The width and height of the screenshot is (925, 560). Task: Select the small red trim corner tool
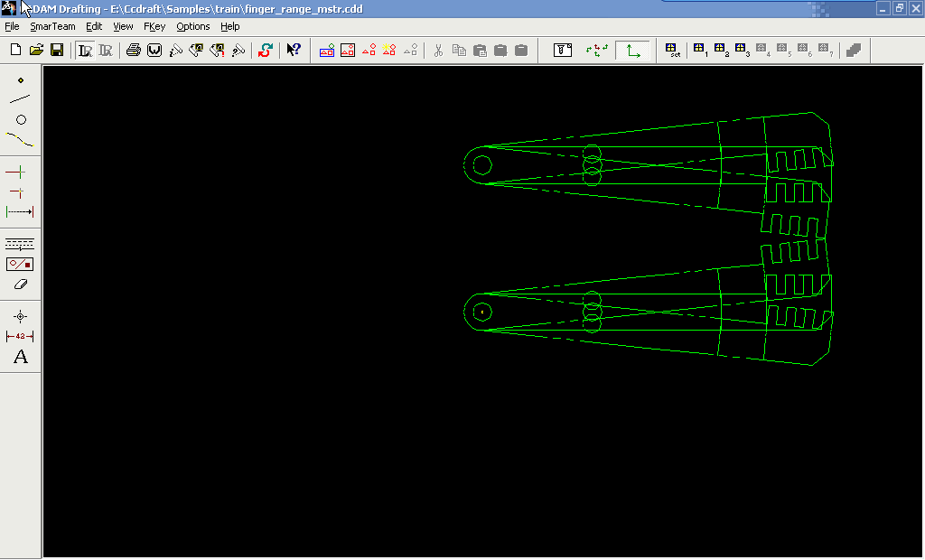16,192
